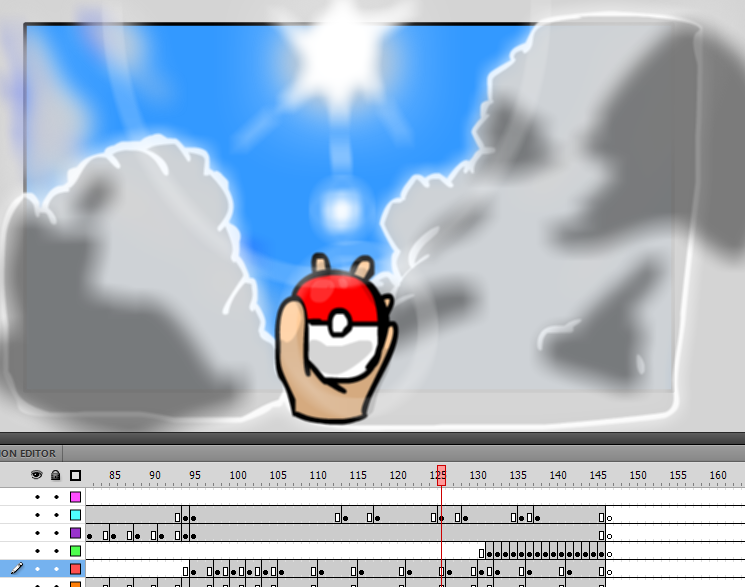The image size is (745, 587).
Task: Toggle visibility dot of the magenta layer
Action: [37, 497]
